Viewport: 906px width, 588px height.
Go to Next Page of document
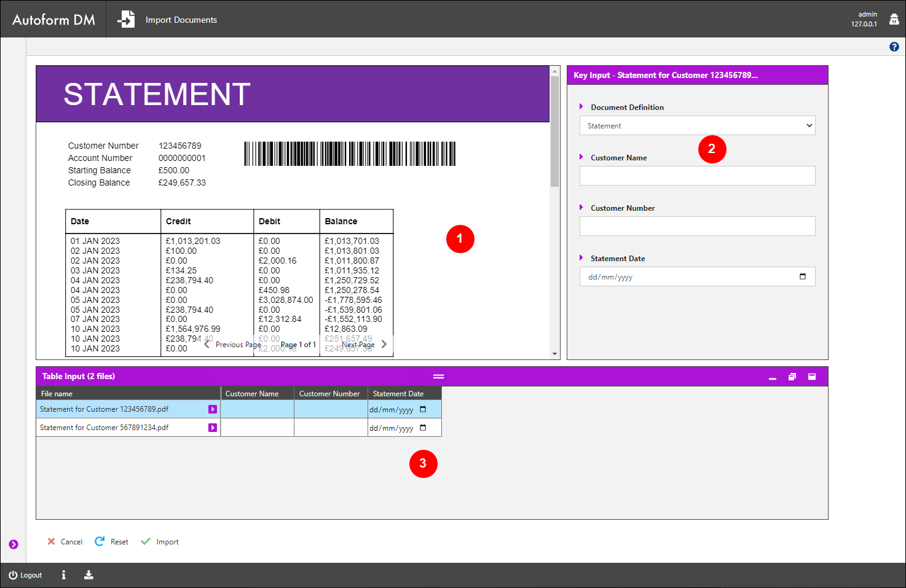[364, 345]
